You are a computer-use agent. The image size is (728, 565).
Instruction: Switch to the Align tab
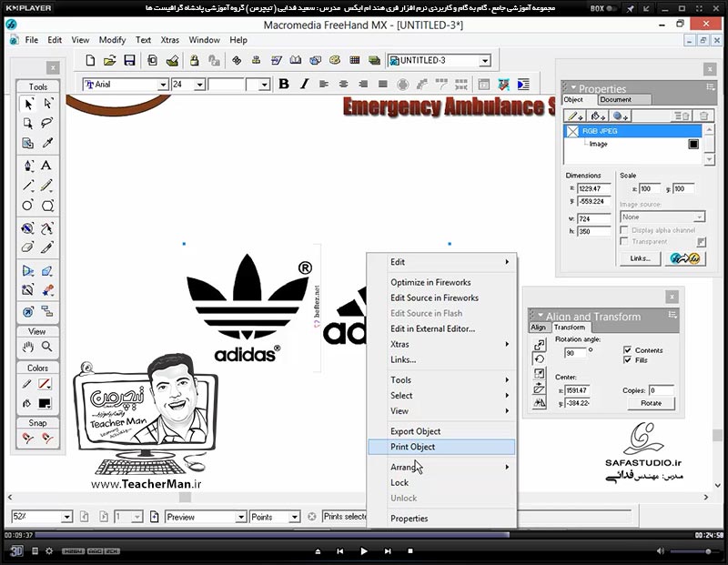[x=539, y=328]
